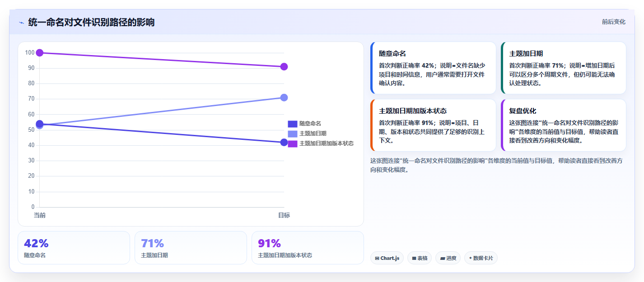
Task: Click legend label 主题加日期加版本状态
Action: tap(327, 143)
